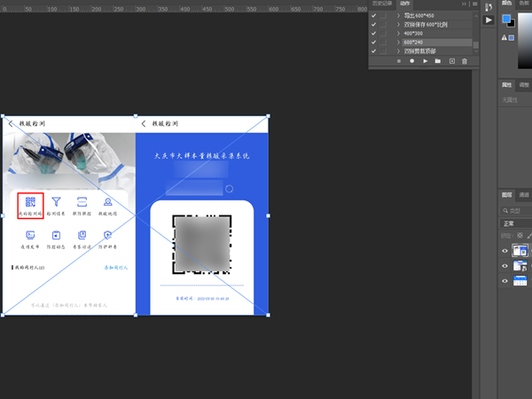Select the 双拼剪裁顶部 action row
Screen dimensions: 532x399
(437, 51)
